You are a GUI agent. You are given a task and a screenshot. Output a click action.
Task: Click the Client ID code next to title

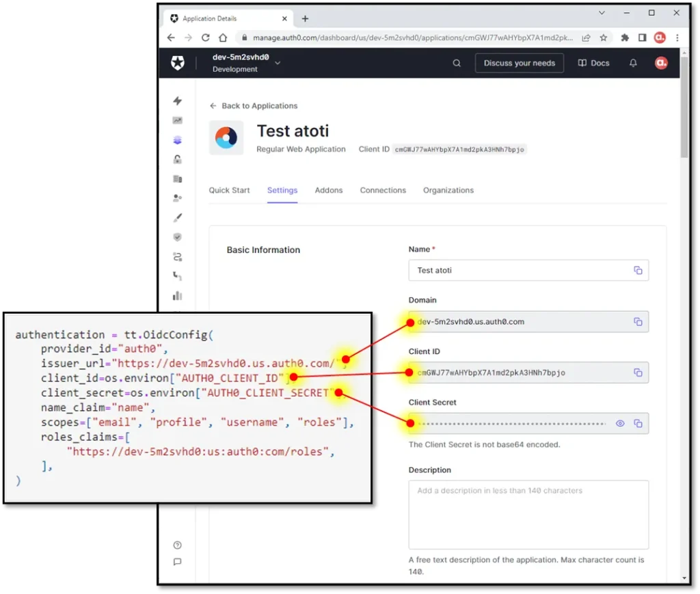click(x=459, y=150)
